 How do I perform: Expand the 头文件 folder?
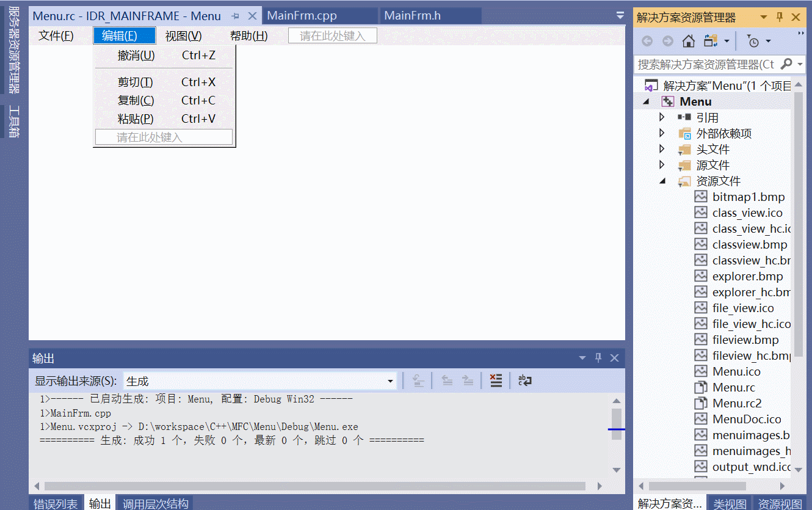click(662, 149)
